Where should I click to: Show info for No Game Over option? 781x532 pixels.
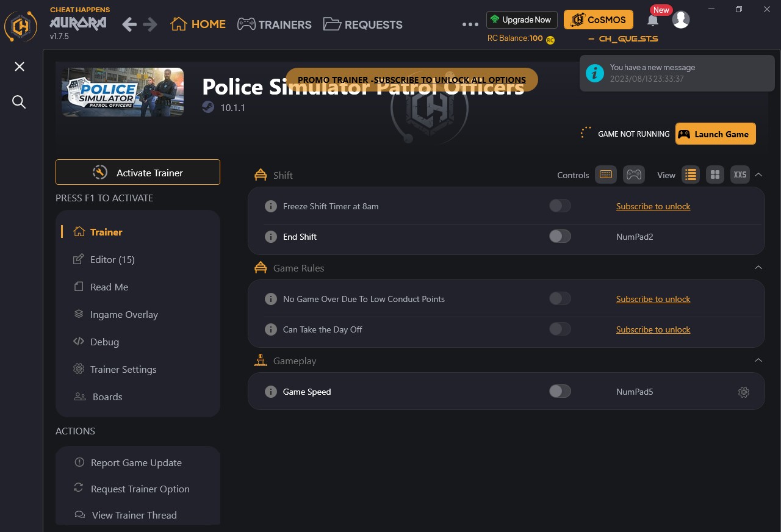[271, 299]
